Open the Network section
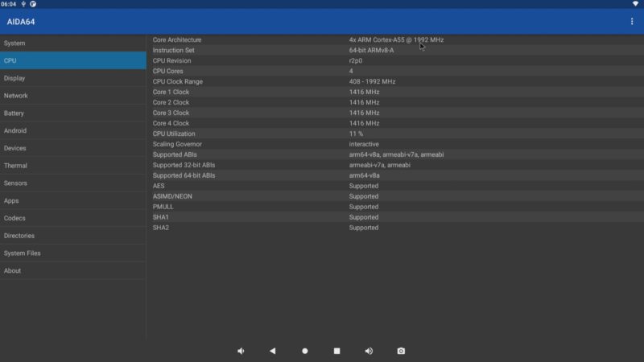 tap(73, 96)
